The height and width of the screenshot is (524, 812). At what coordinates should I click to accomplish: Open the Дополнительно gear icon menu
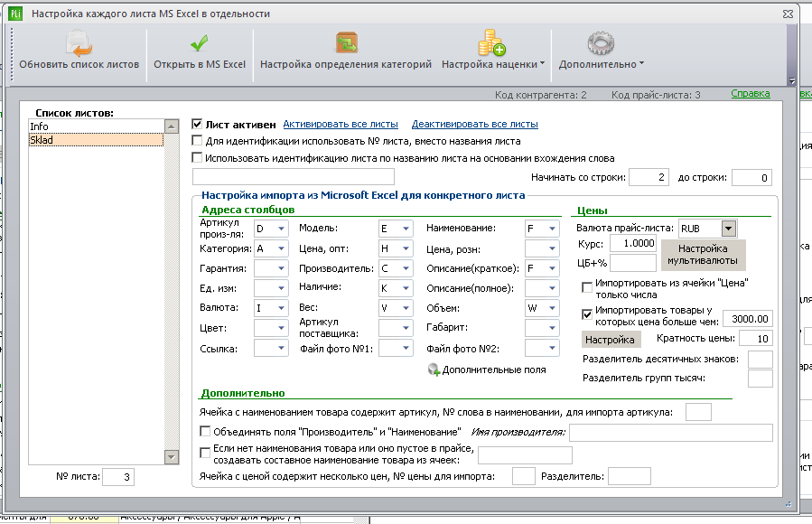[x=601, y=43]
